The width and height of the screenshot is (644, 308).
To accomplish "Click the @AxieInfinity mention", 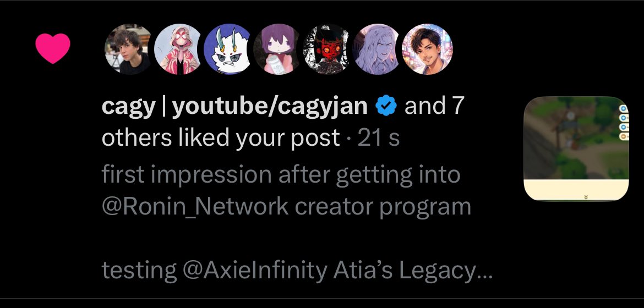I will coord(252,270).
